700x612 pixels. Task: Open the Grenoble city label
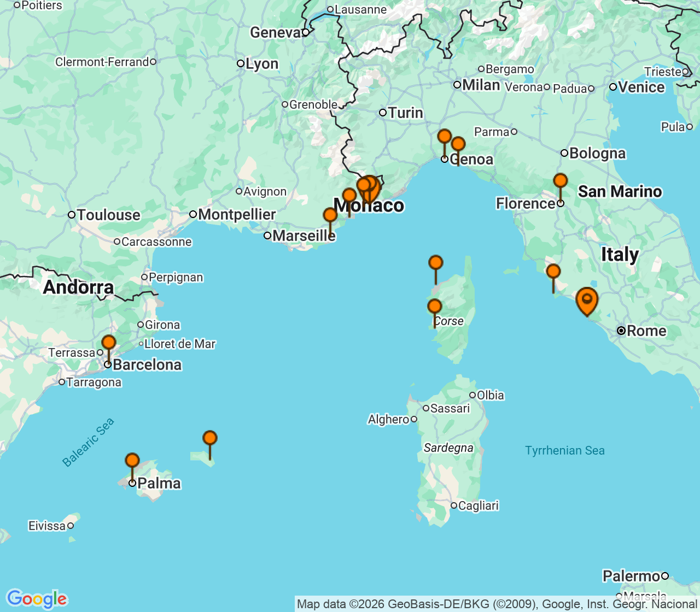(313, 104)
